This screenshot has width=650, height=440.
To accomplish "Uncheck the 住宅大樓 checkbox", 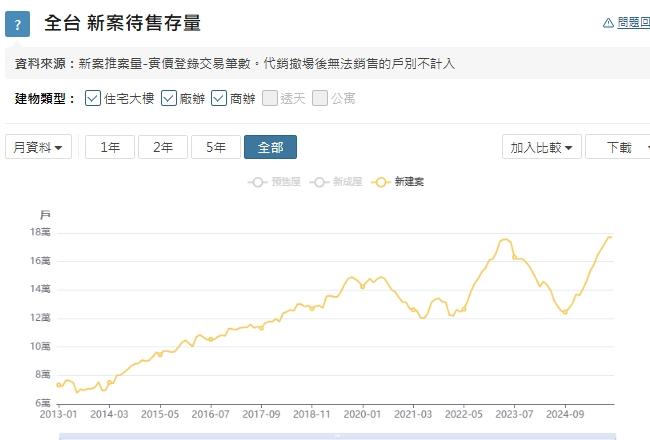I will click(93, 98).
